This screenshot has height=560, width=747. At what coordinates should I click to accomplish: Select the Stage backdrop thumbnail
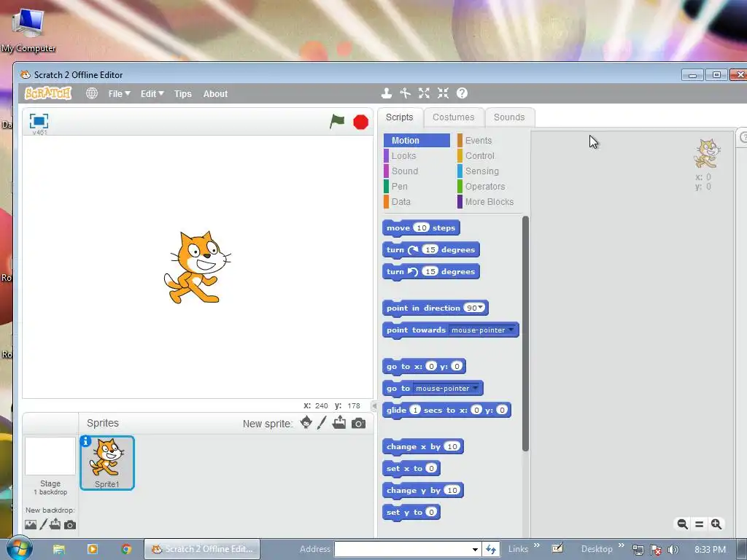tap(50, 456)
